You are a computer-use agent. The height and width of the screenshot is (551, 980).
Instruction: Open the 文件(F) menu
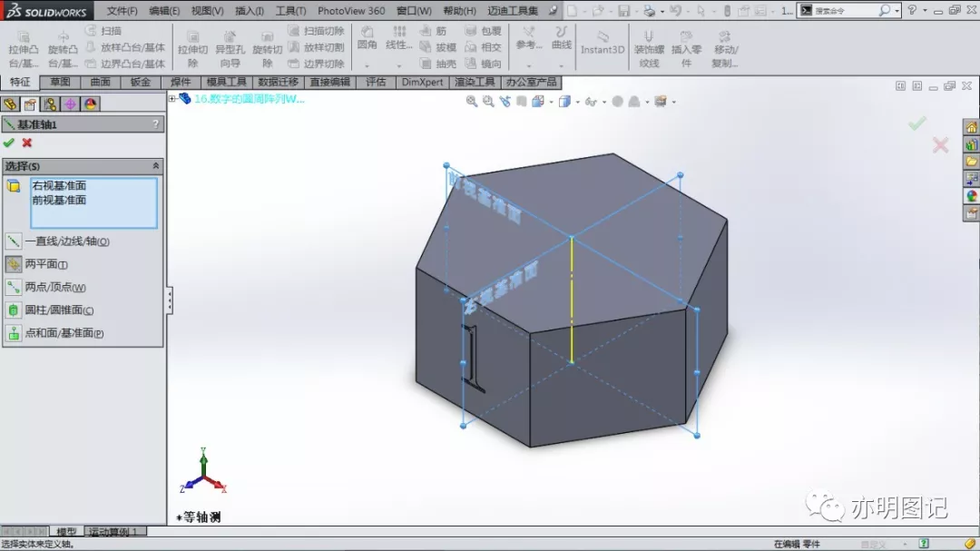tap(122, 11)
